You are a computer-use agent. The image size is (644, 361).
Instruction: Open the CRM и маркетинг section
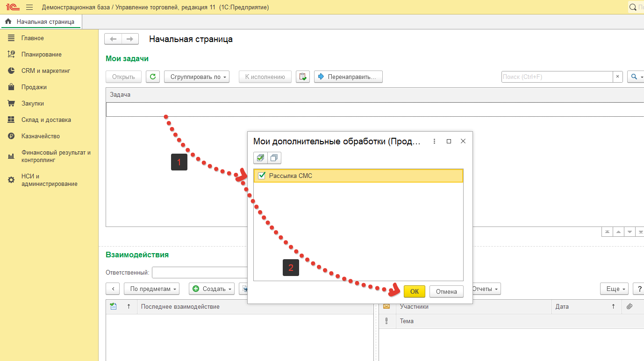pos(45,71)
